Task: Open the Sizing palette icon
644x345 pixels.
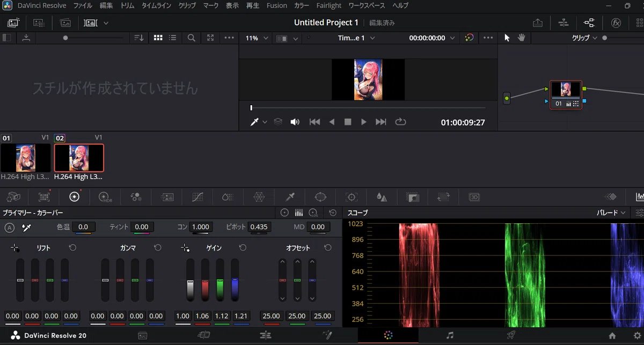Action: (x=443, y=197)
